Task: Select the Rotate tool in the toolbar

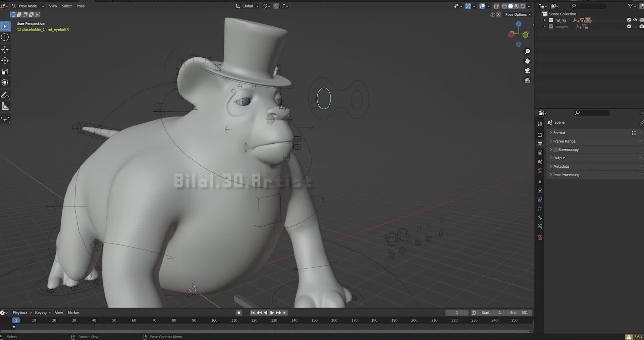Action: [5, 61]
